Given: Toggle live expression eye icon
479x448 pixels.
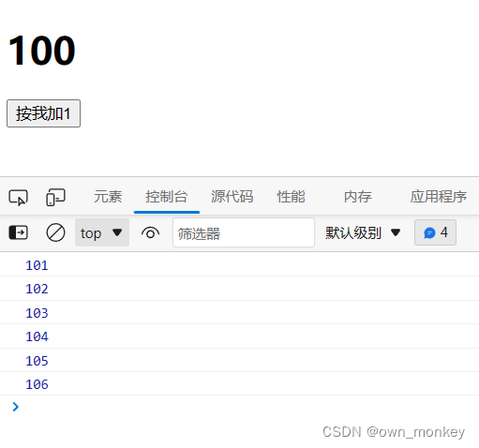Looking at the screenshot, I should click(x=150, y=233).
